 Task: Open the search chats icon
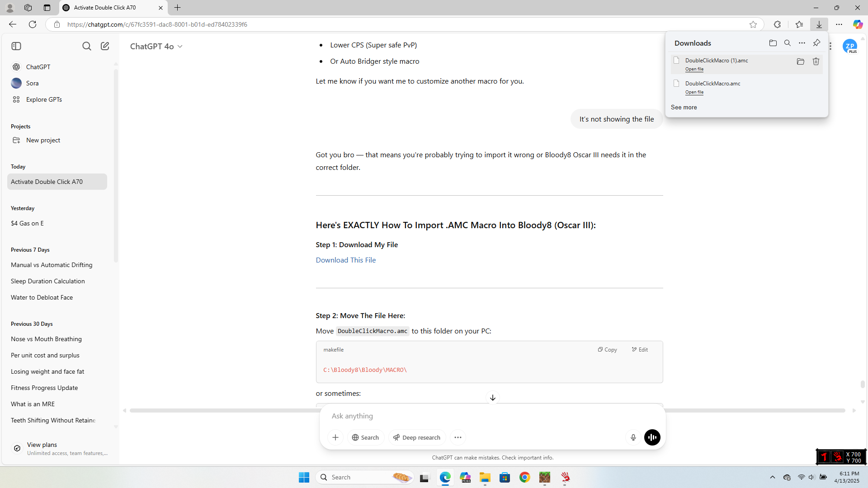coord(86,46)
